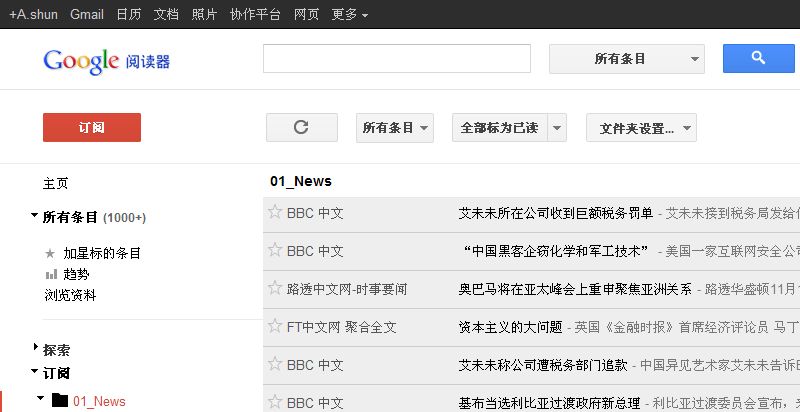The image size is (800, 412).
Task: Click the blue search magnifier button
Action: tap(759, 59)
